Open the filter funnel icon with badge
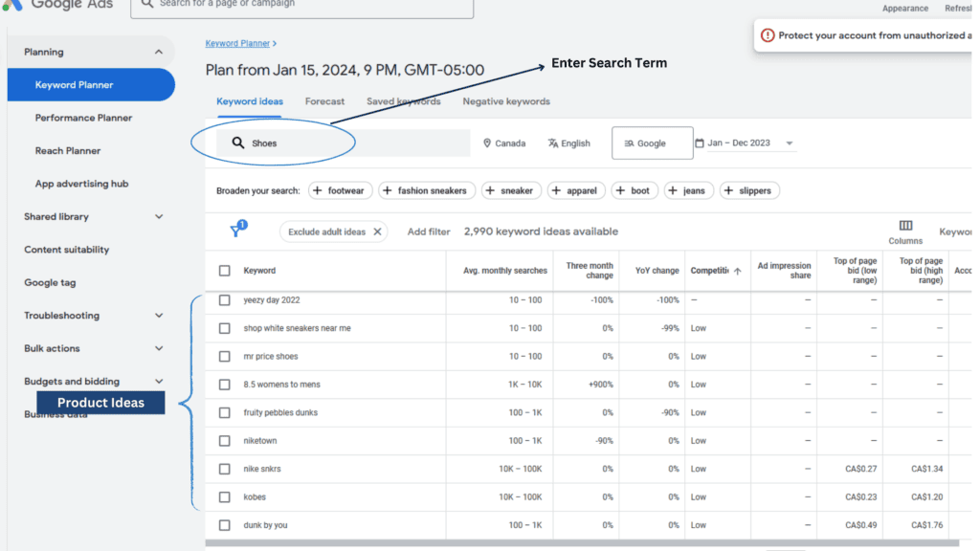This screenshot has width=980, height=551. [237, 230]
